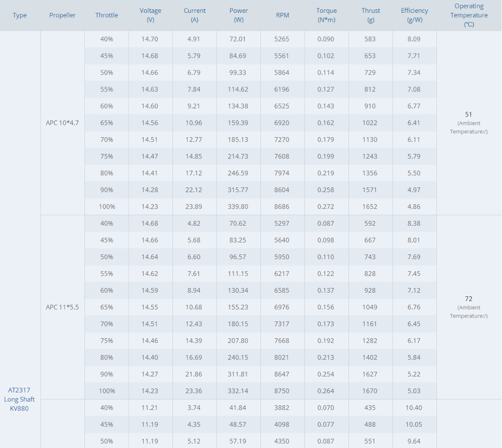Click the thrust value 1652
The image size is (502, 448).
(x=370, y=207)
